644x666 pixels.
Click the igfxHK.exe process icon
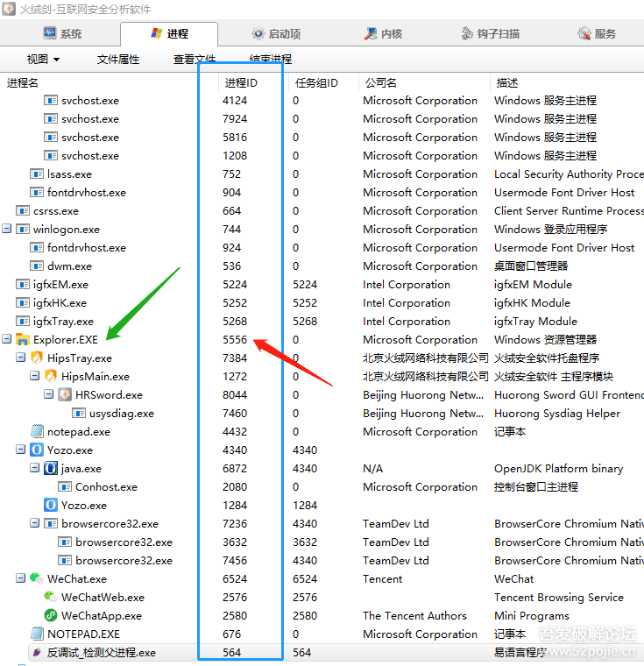pyautogui.click(x=23, y=302)
